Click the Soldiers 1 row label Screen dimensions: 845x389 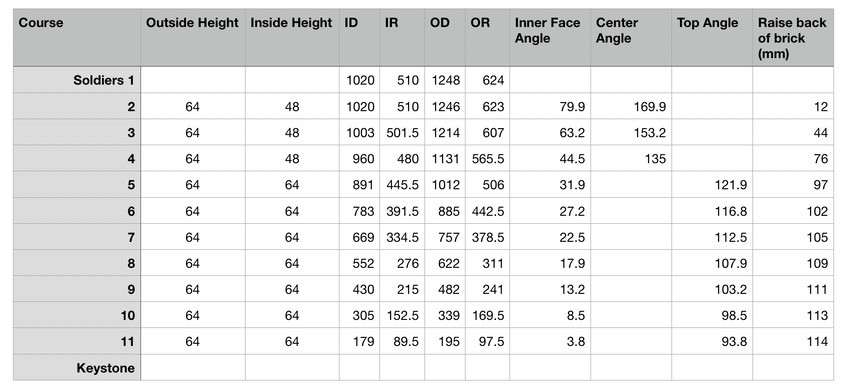(77, 80)
